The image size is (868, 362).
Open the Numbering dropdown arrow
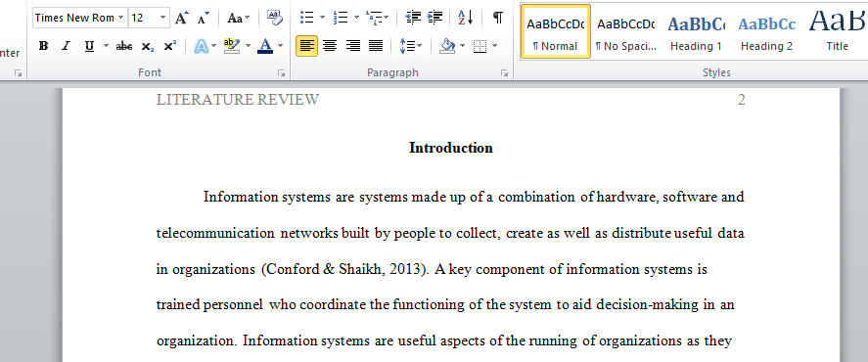tap(356, 18)
